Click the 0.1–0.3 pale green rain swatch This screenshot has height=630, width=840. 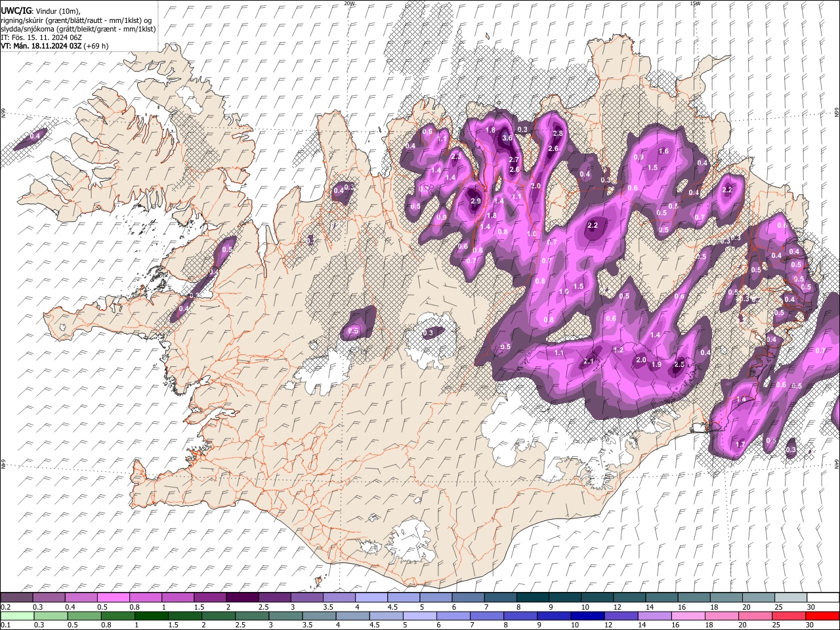(x=18, y=616)
